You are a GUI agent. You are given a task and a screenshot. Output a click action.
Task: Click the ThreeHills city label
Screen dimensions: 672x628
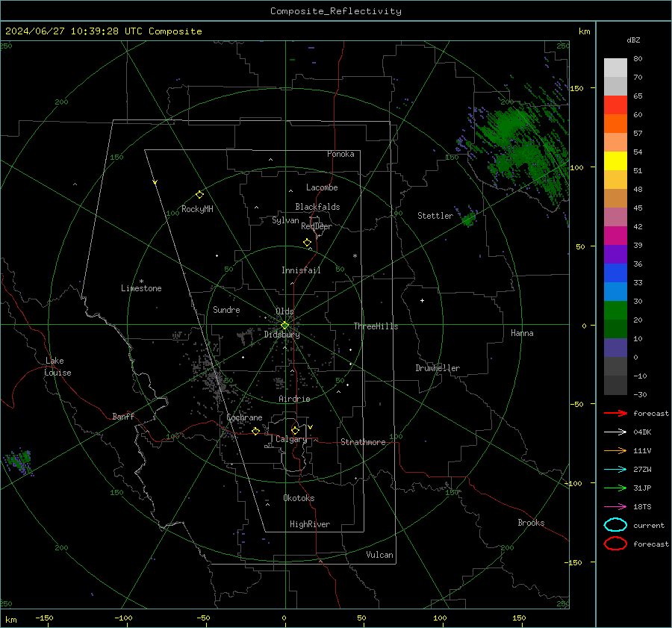(376, 326)
